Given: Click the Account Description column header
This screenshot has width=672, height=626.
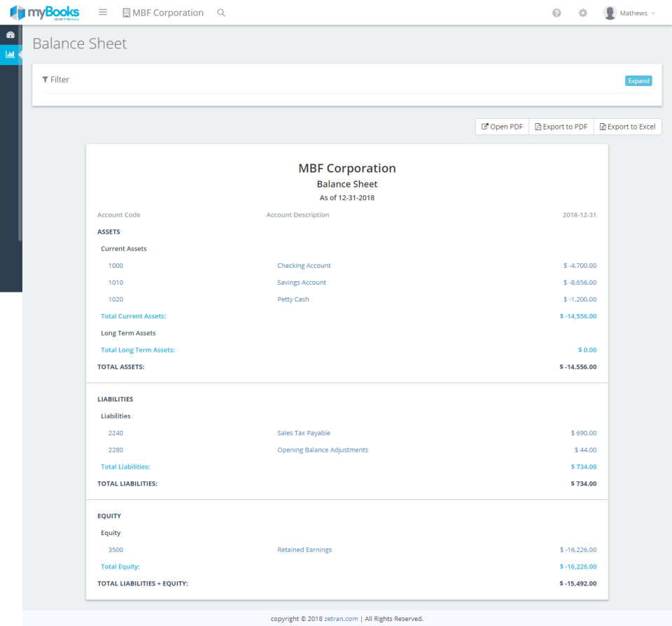Looking at the screenshot, I should coord(298,215).
